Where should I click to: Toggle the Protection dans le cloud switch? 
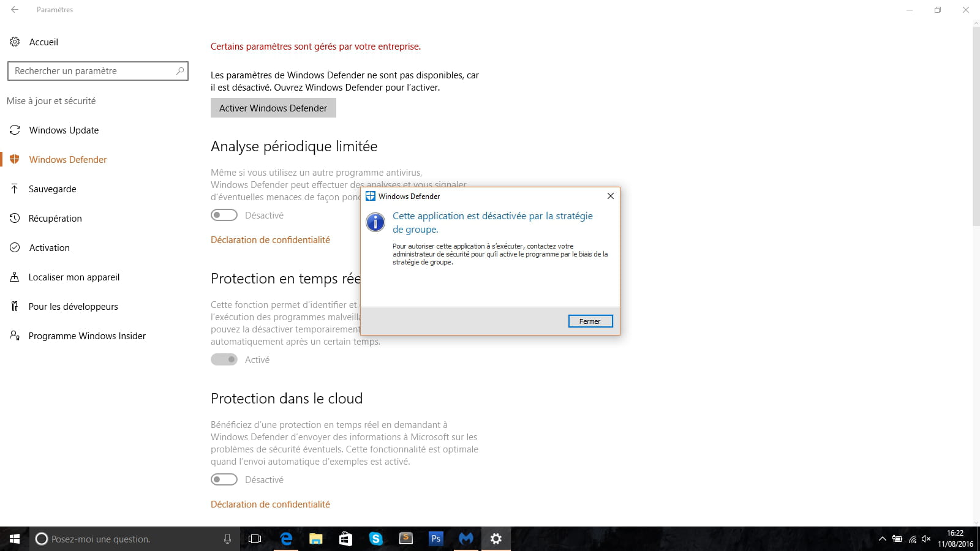pyautogui.click(x=224, y=480)
